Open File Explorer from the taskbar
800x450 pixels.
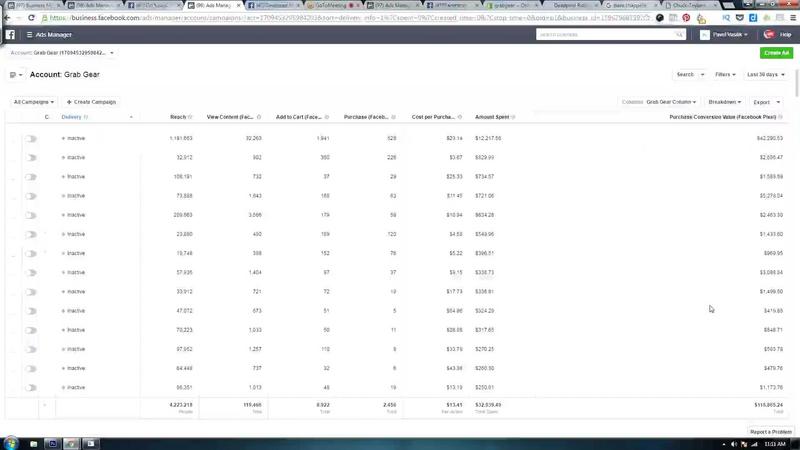coord(34,444)
